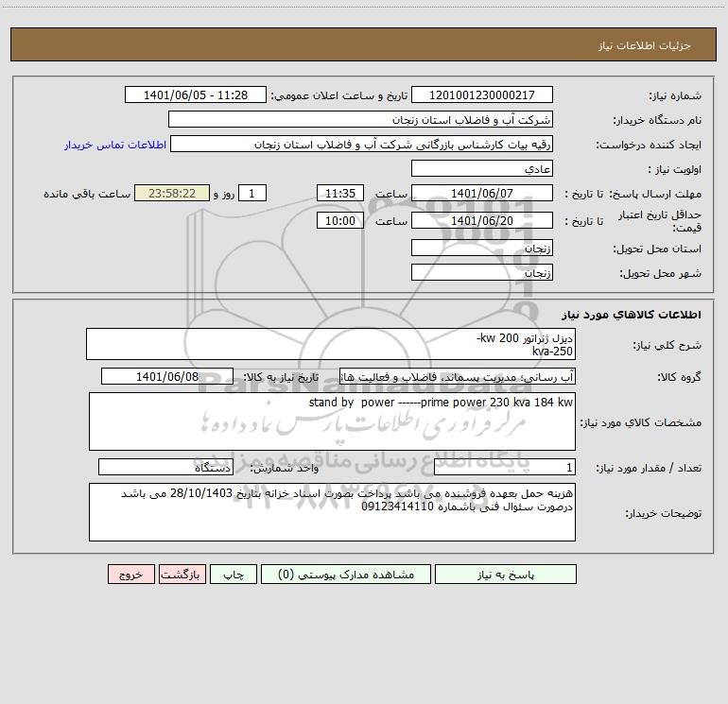Click announcement date field 1401/06/05 - 11:28
This screenshot has height=704, width=728.
(196, 94)
